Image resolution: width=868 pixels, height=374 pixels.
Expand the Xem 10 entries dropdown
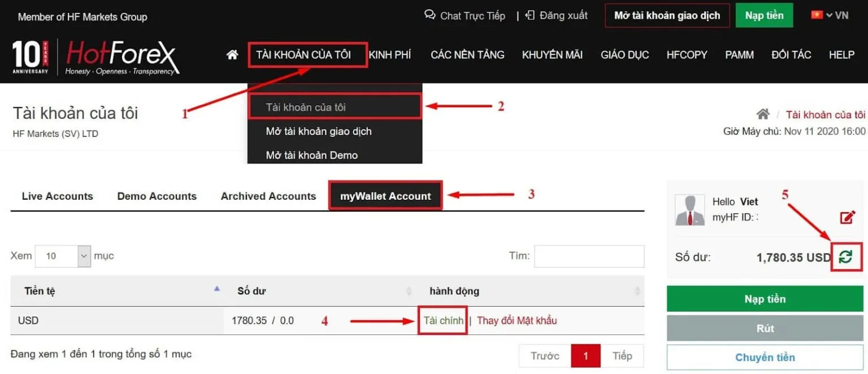tap(63, 256)
